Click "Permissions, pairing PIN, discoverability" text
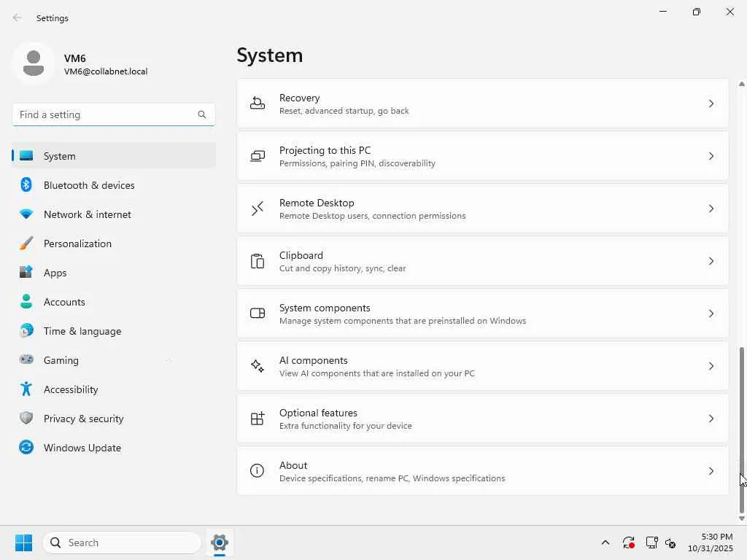 point(357,163)
